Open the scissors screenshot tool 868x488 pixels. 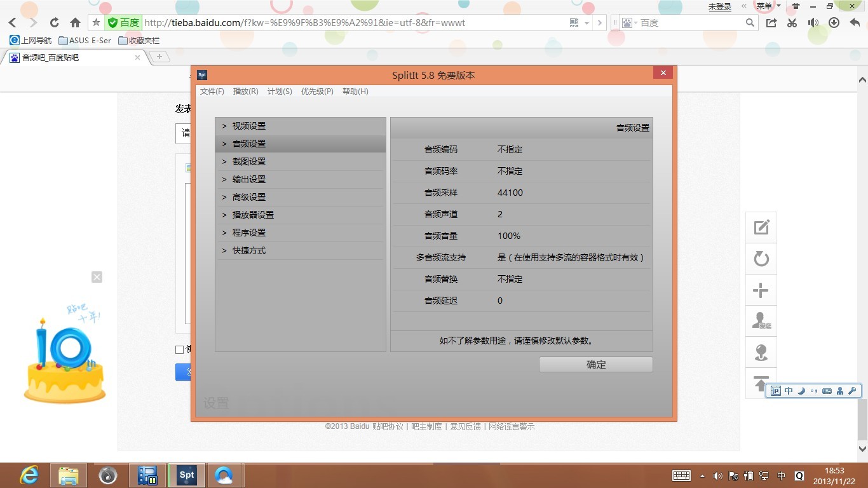pyautogui.click(x=792, y=23)
